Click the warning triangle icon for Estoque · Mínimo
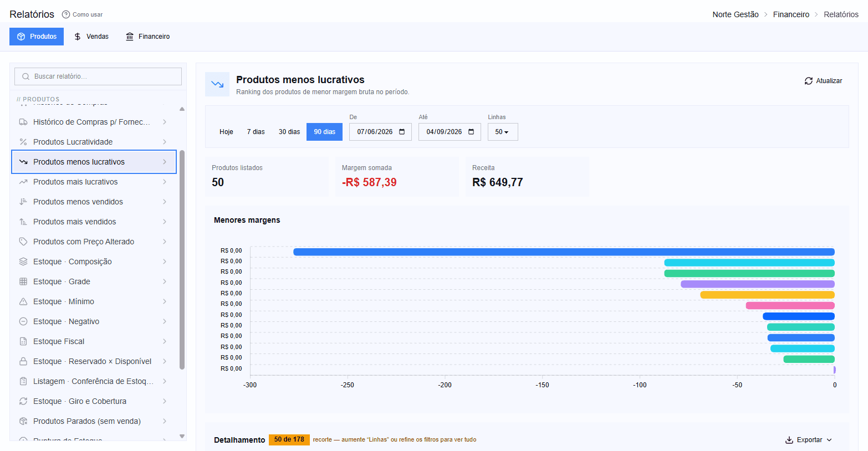 coord(23,301)
